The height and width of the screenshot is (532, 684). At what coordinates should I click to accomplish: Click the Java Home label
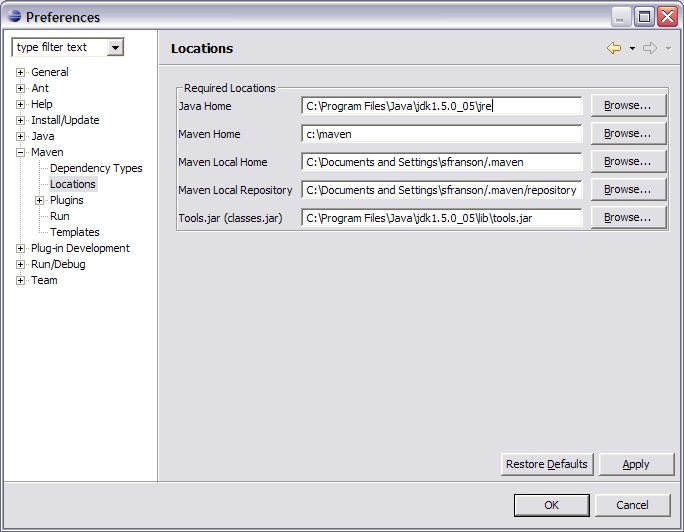point(205,106)
